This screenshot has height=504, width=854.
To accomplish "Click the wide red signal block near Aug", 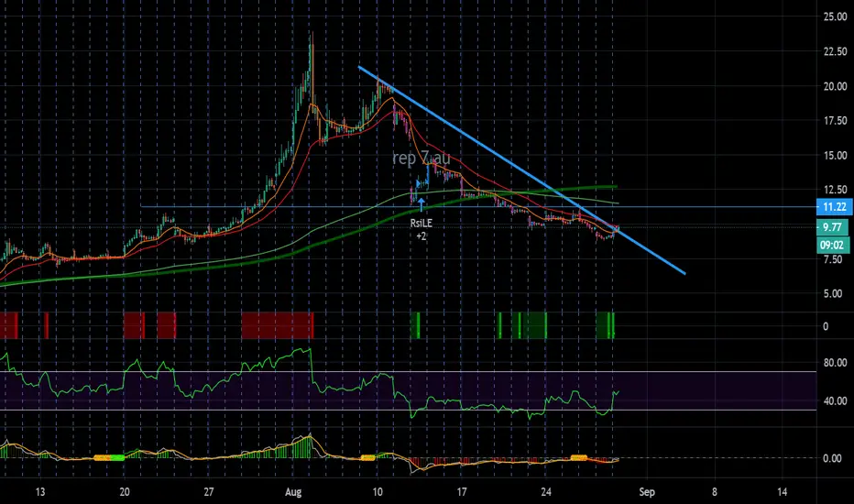I will click(x=278, y=325).
